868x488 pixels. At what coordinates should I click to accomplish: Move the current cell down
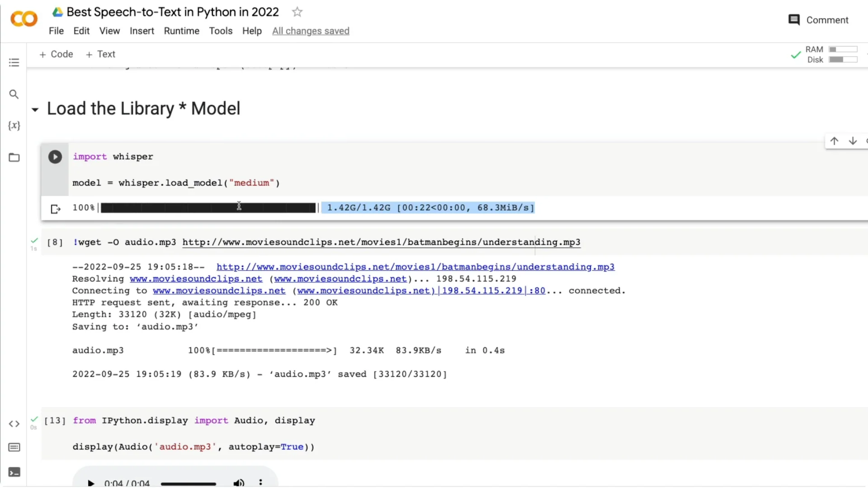853,141
